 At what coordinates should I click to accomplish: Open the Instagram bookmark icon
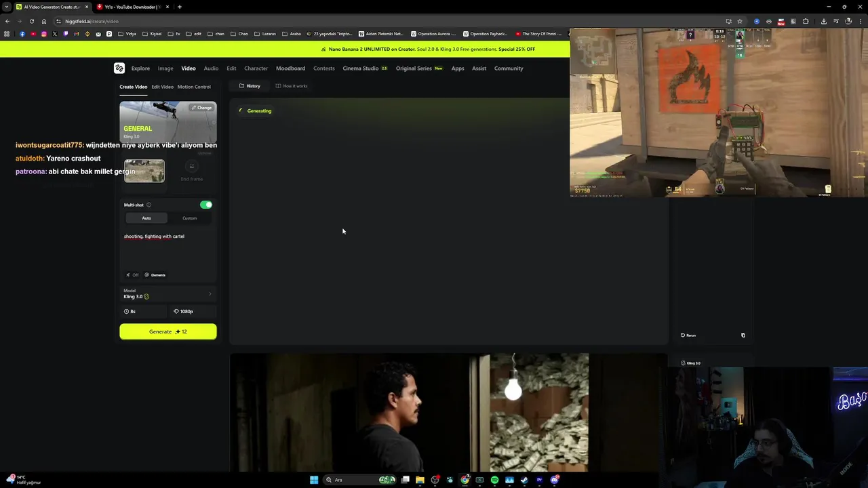(44, 34)
